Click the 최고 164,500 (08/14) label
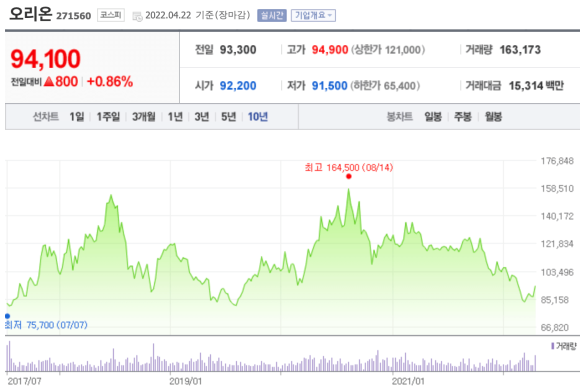Image resolution: width=580 pixels, height=392 pixels. click(349, 168)
